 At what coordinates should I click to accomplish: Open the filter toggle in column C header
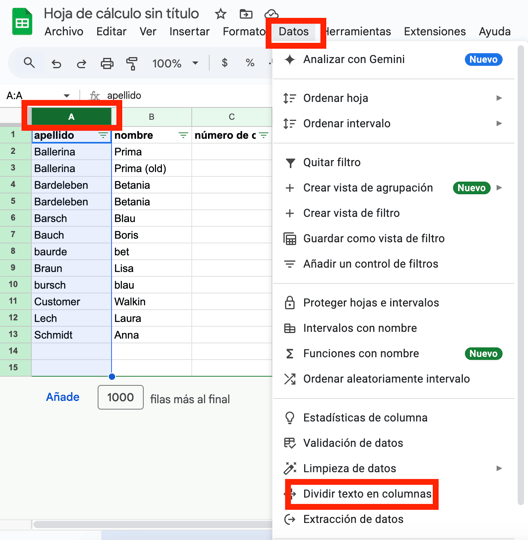(x=264, y=135)
